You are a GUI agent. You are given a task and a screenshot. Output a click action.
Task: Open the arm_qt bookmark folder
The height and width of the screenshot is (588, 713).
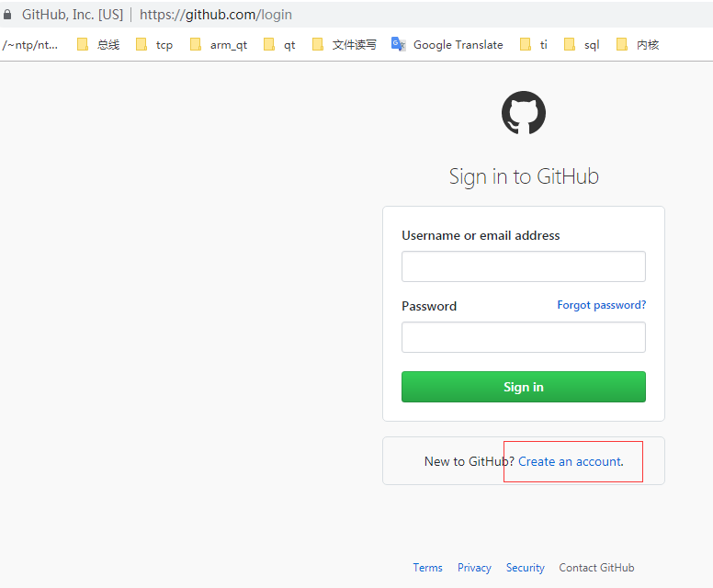[219, 45]
